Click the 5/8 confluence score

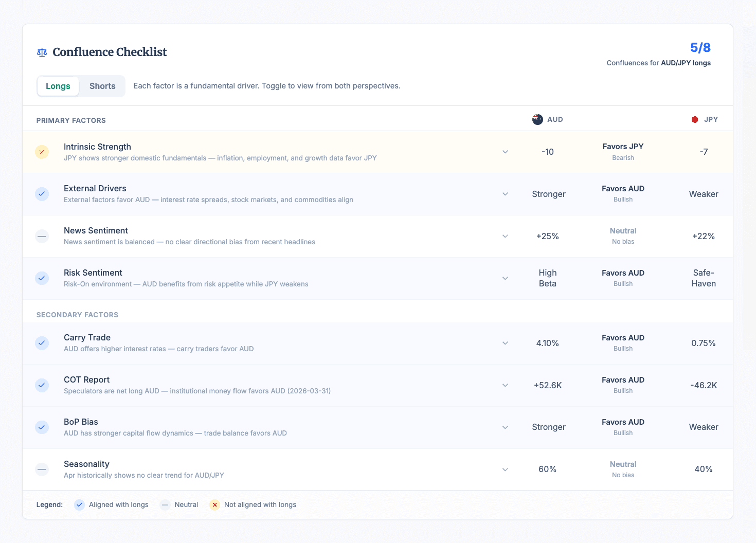pyautogui.click(x=700, y=47)
